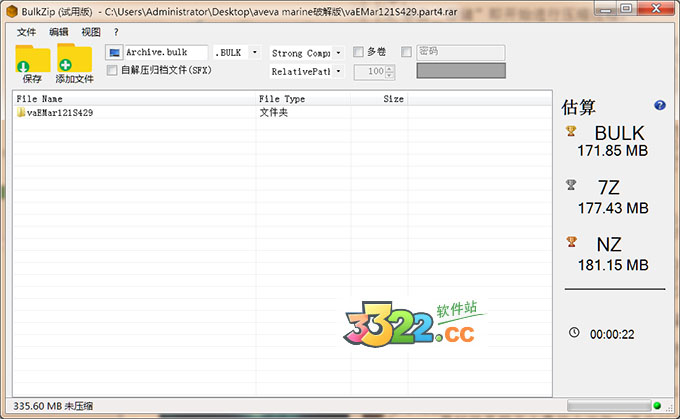Open the View (视图) menu

click(x=91, y=32)
